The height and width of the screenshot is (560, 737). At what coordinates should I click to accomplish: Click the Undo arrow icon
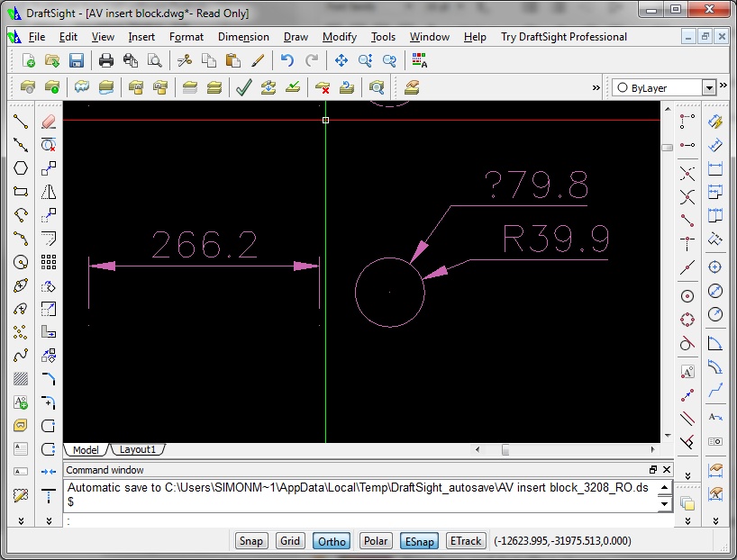(x=287, y=61)
